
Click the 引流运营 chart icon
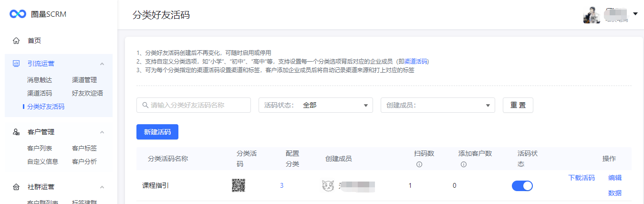tap(16, 64)
